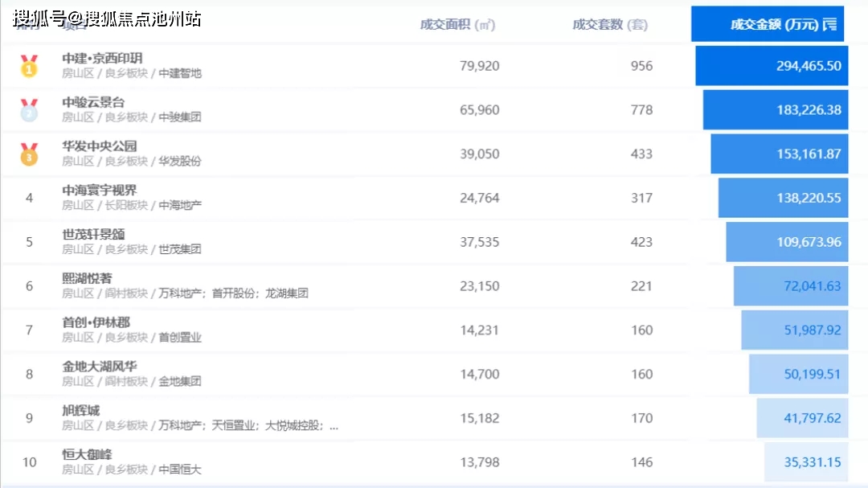Open project 金地大湖风华
Image resolution: width=868 pixels, height=488 pixels.
click(x=100, y=367)
